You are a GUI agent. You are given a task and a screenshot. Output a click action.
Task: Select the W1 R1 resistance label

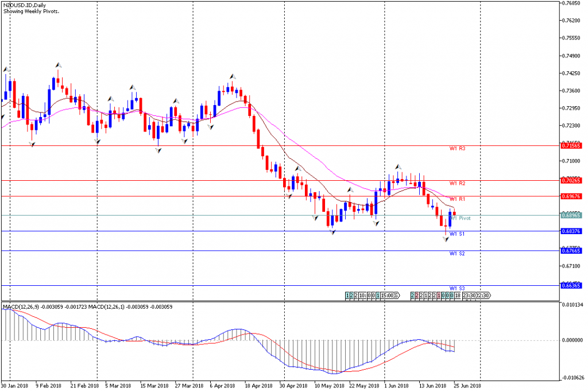point(457,199)
